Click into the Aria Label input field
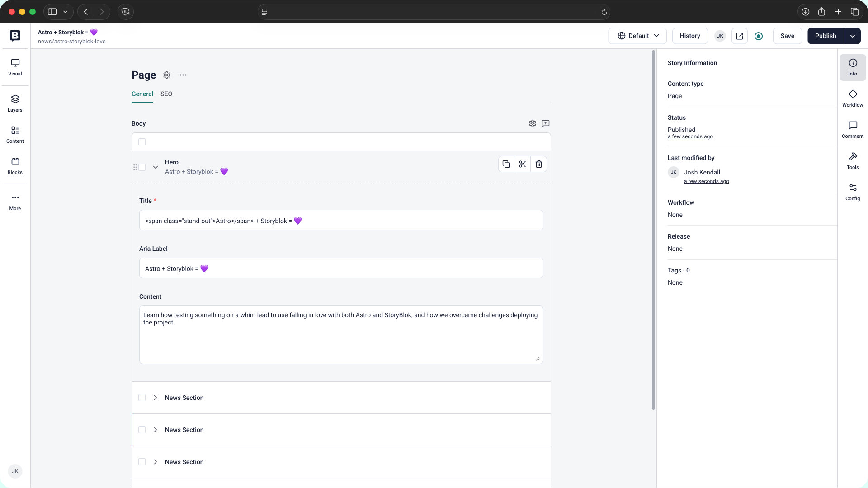 [x=341, y=268]
